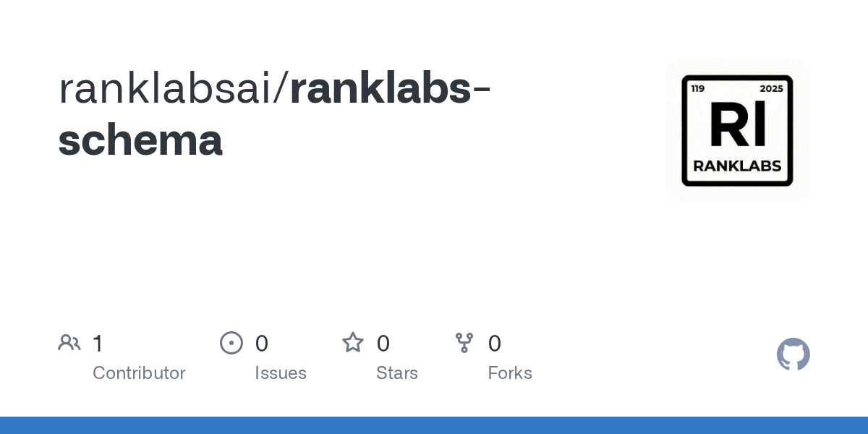Viewport: 868px width, 434px height.
Task: Click the contributor count 1
Action: 98,344
